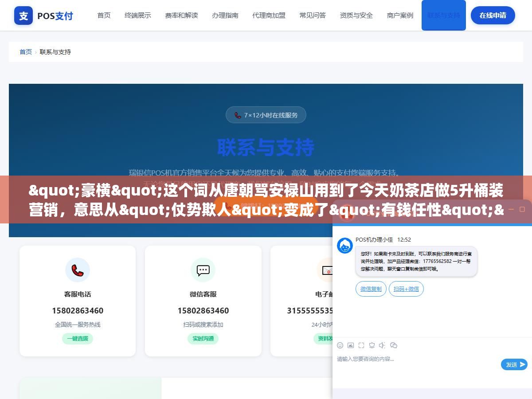Open the 代理商加盟 nav item
Screen dimensions: 532x399
tap(269, 16)
